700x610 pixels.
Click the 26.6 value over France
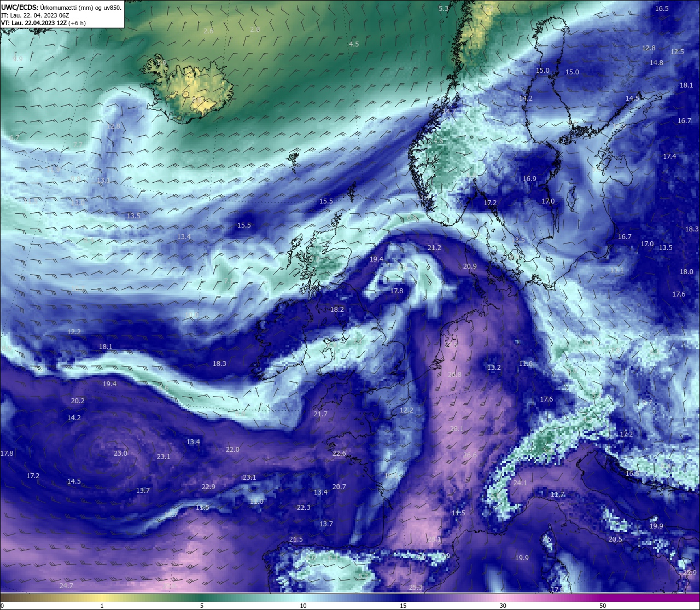(470, 455)
